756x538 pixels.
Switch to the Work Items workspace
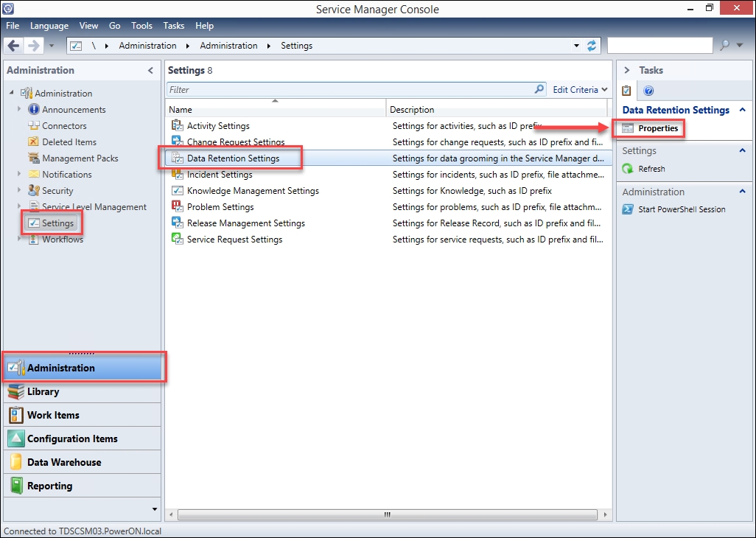click(x=82, y=415)
